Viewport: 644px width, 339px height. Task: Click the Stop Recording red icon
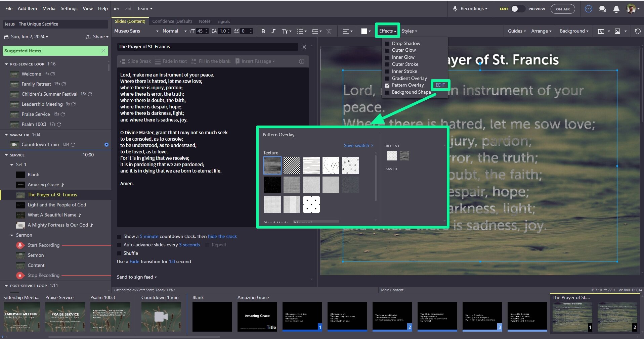(20, 276)
